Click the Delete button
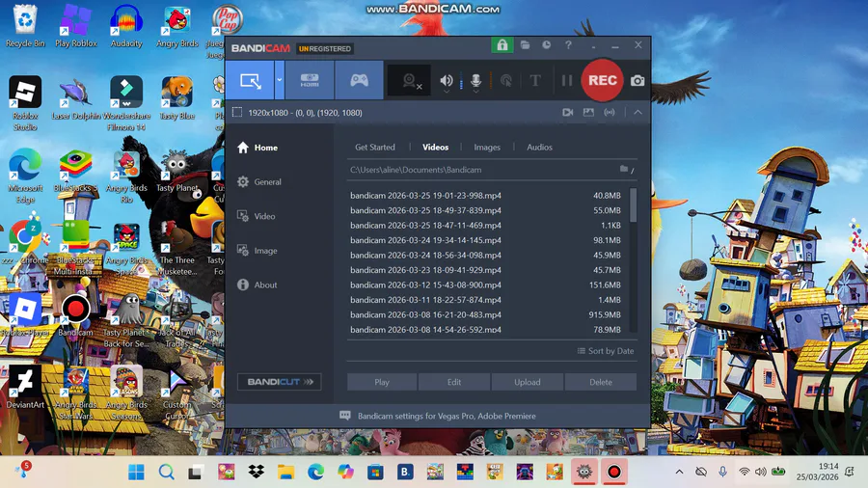Viewport: 868px width, 488px height. [601, 382]
